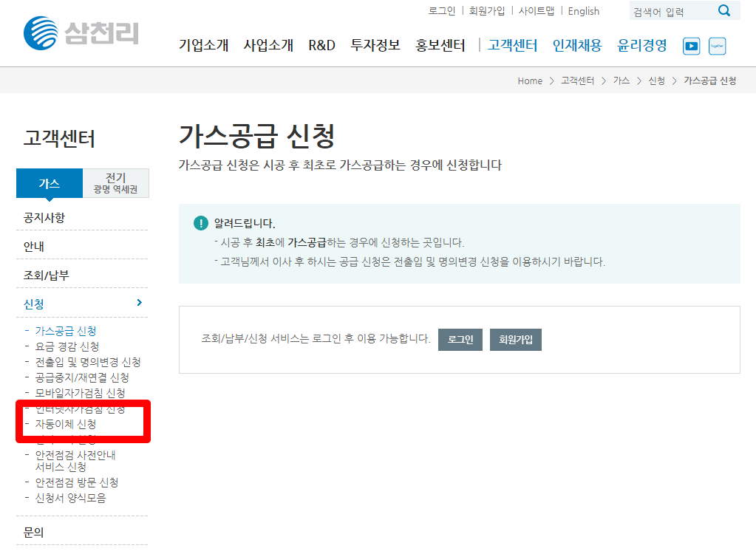Image resolution: width=756 pixels, height=551 pixels.
Task: Select the 가스 sidebar tab
Action: coord(49,182)
